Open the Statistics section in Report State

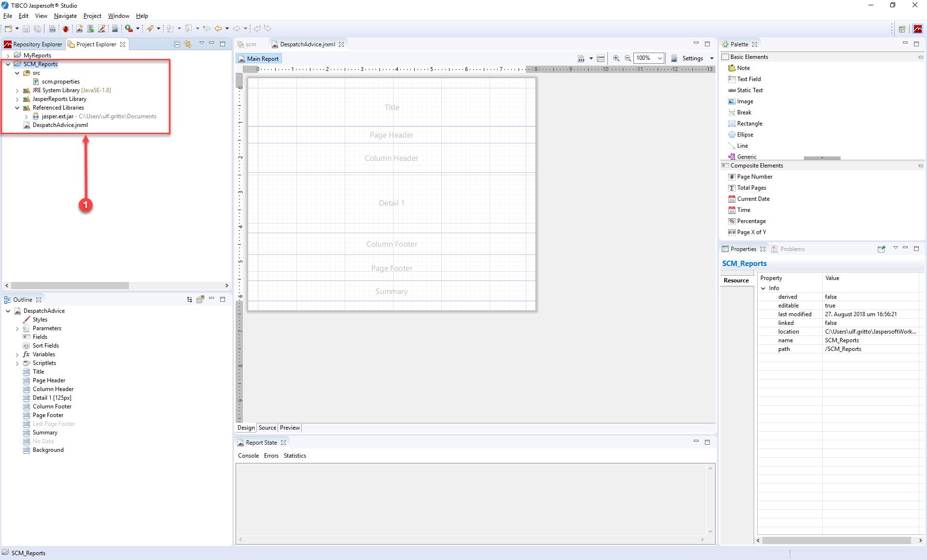tap(295, 456)
